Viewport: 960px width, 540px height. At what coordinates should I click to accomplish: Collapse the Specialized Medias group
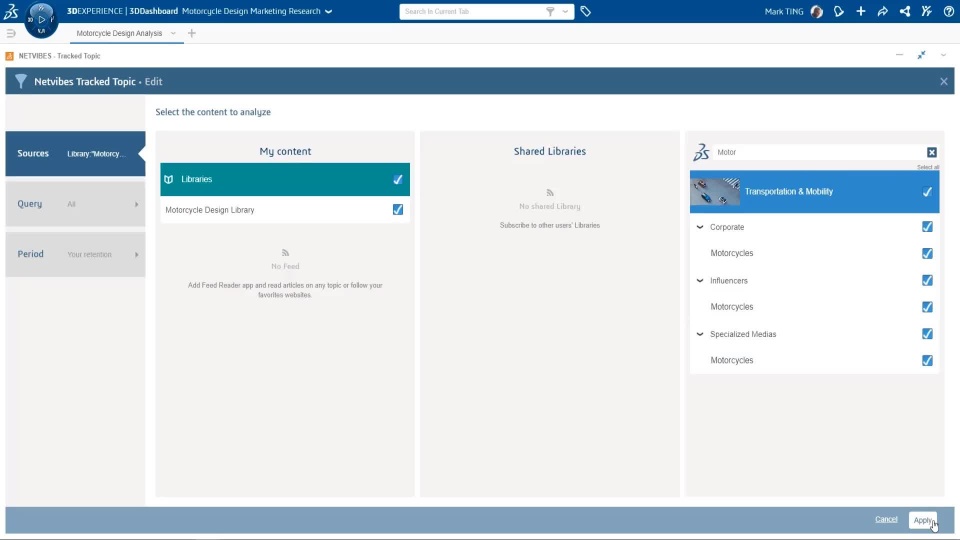point(700,334)
